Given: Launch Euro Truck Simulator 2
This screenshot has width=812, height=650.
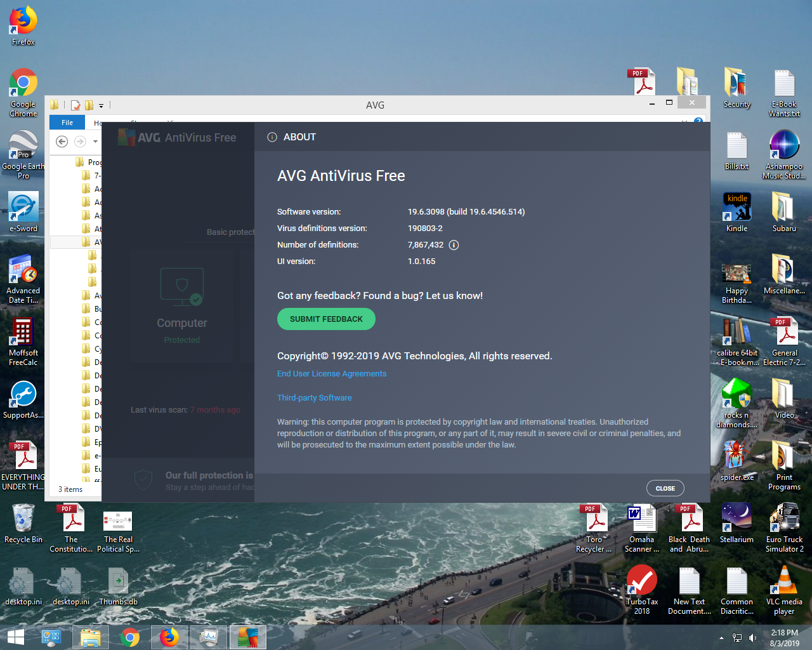Looking at the screenshot, I should 784,528.
